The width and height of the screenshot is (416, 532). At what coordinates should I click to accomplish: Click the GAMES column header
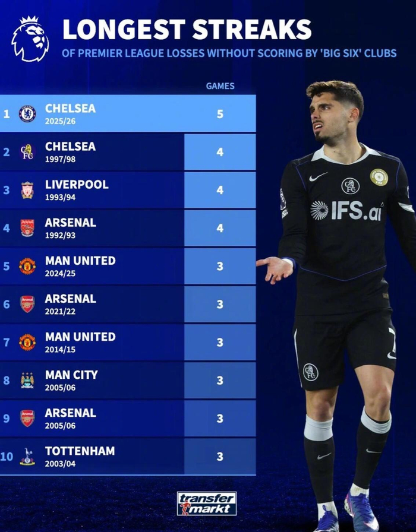(220, 86)
